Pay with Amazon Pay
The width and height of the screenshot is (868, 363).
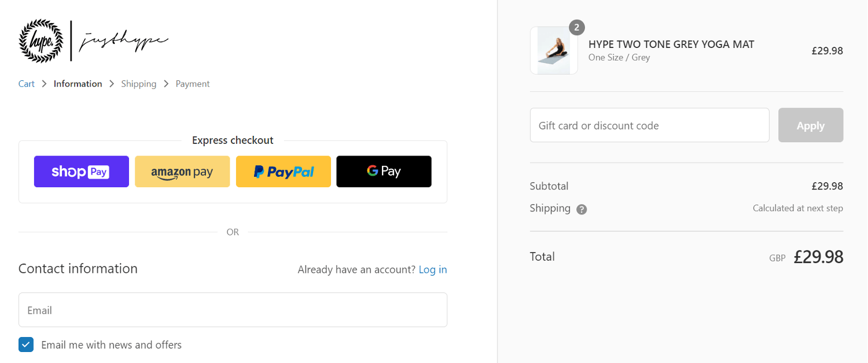tap(182, 171)
